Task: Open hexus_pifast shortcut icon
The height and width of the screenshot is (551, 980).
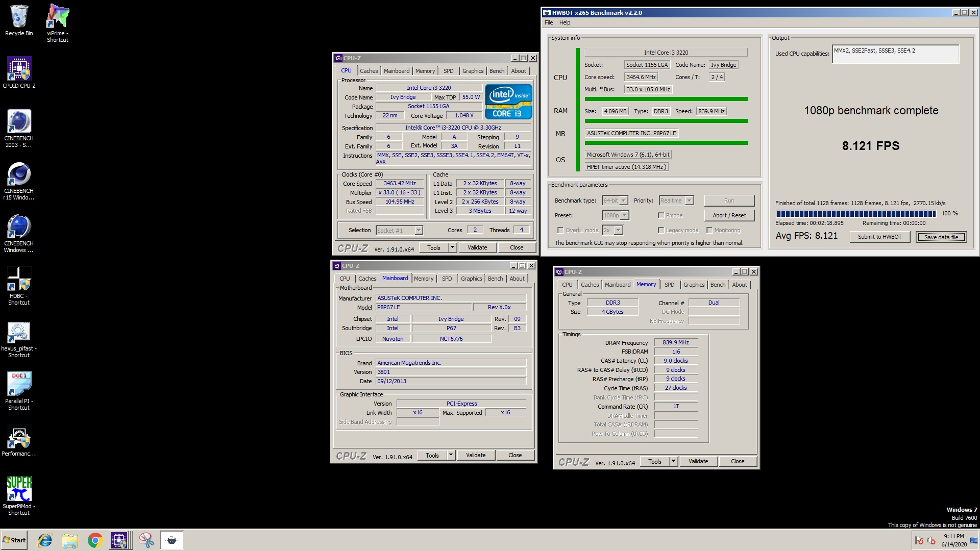Action: click(x=19, y=339)
